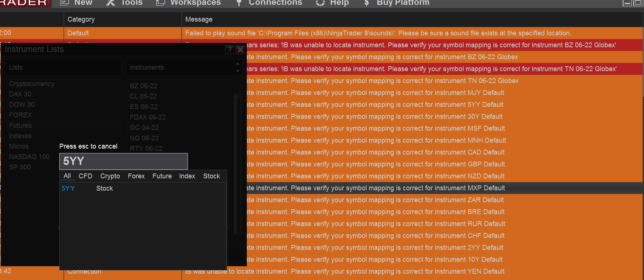Select the Index filter tab
The height and width of the screenshot is (280, 644).
(187, 176)
